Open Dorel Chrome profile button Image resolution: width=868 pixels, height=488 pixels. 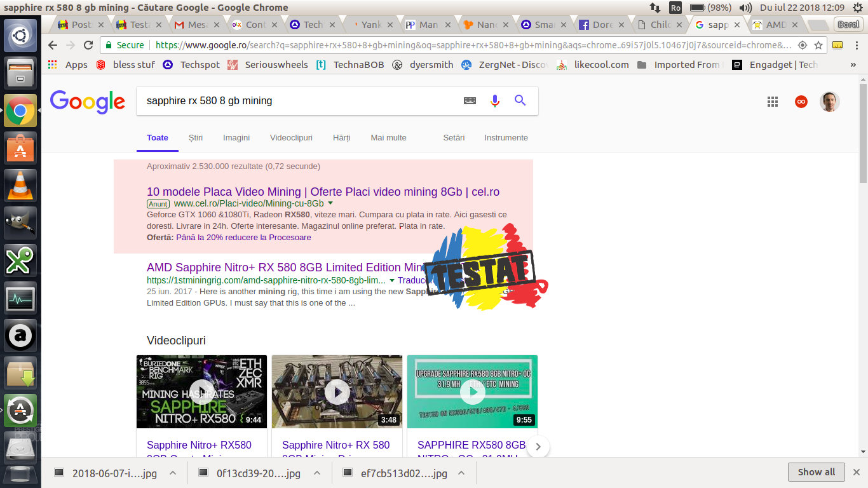click(x=848, y=25)
